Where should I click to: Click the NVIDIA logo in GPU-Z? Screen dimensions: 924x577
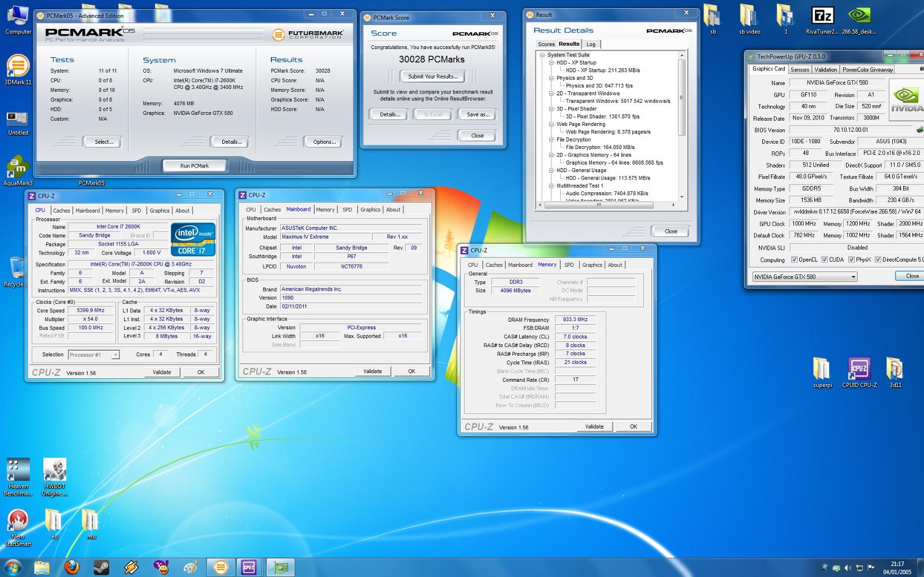click(x=906, y=99)
